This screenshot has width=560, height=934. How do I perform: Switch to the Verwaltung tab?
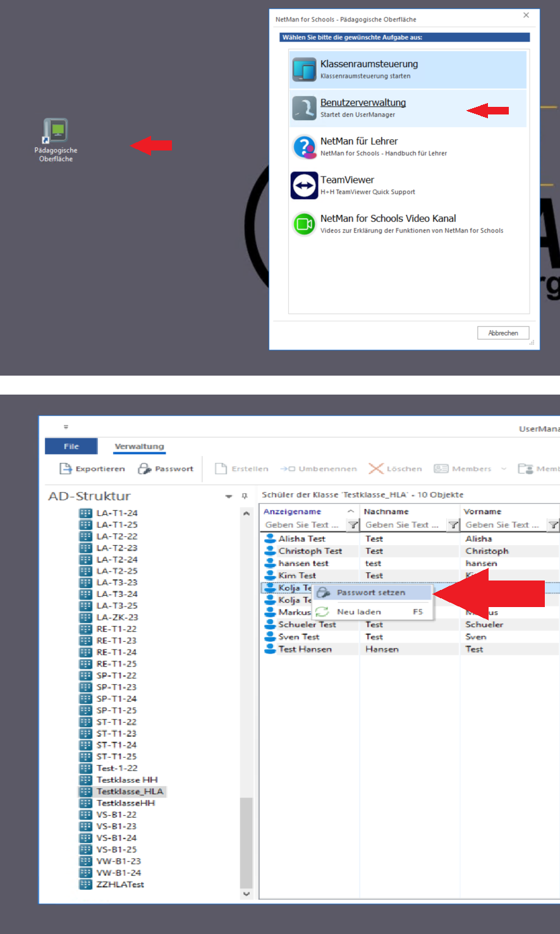click(139, 446)
